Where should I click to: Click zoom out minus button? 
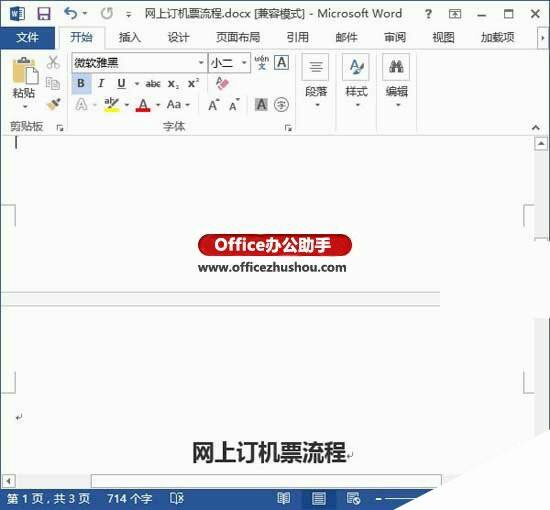coord(378,498)
